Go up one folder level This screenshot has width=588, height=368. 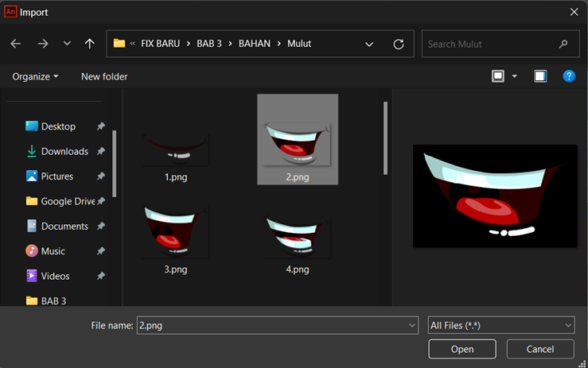[89, 44]
